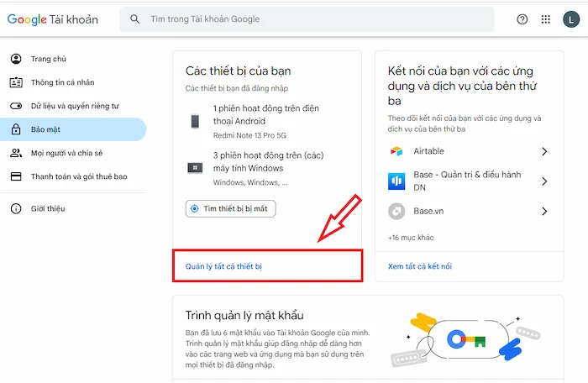Expand the Base Quản trị & điều hành chevron

coord(544,181)
